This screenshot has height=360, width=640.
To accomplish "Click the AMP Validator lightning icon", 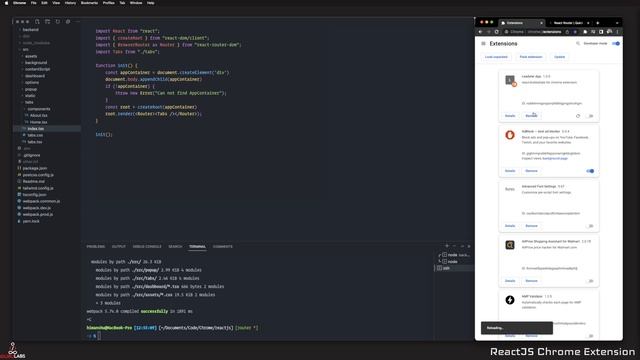I will (510, 300).
